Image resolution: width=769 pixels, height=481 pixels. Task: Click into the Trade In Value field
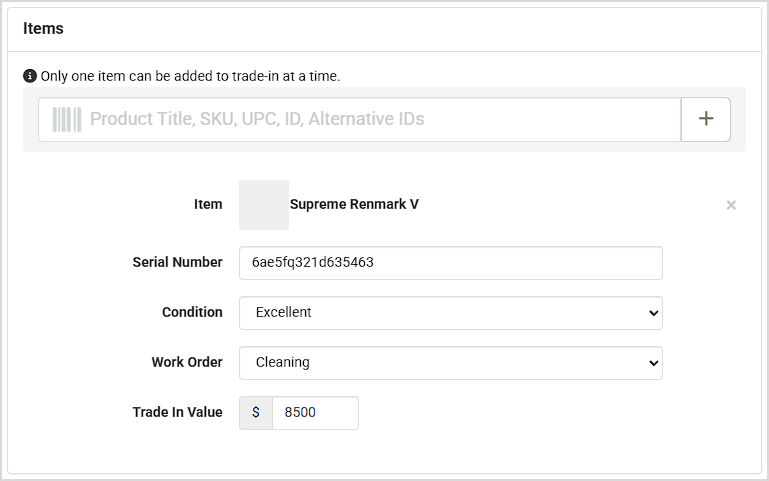[314, 412]
